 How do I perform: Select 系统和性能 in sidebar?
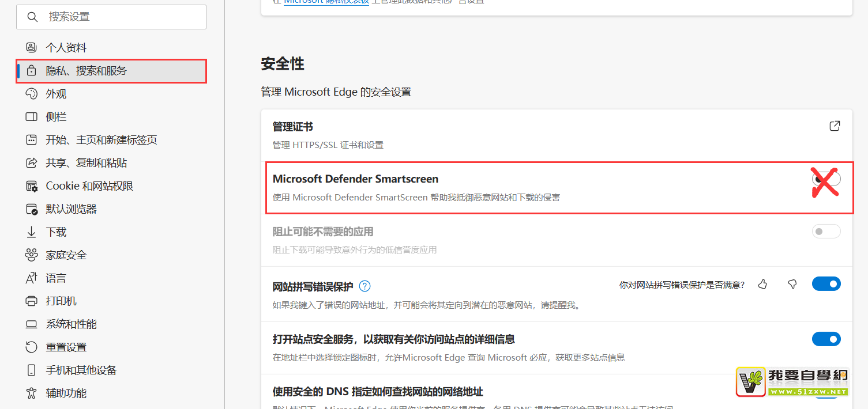(x=71, y=324)
